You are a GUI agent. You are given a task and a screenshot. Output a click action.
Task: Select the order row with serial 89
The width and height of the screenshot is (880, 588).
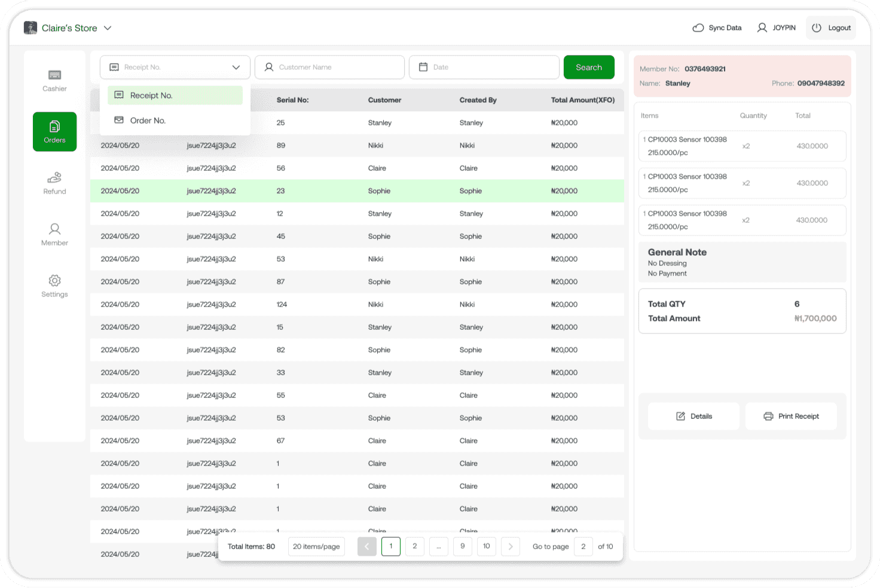357,145
